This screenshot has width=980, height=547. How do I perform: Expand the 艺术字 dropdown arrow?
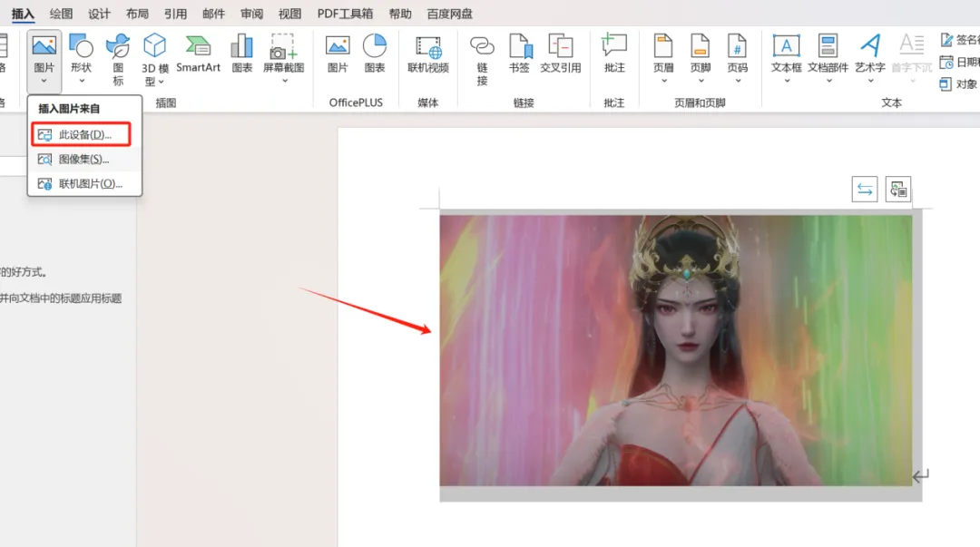(x=870, y=81)
